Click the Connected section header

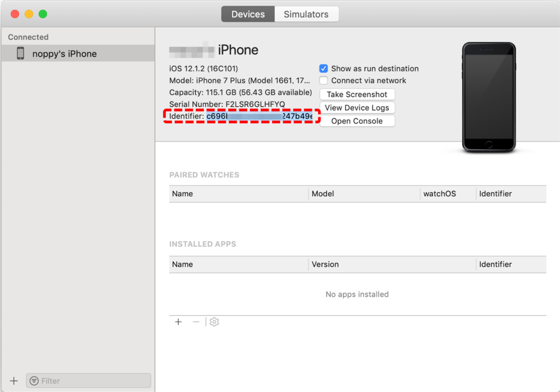[x=28, y=37]
